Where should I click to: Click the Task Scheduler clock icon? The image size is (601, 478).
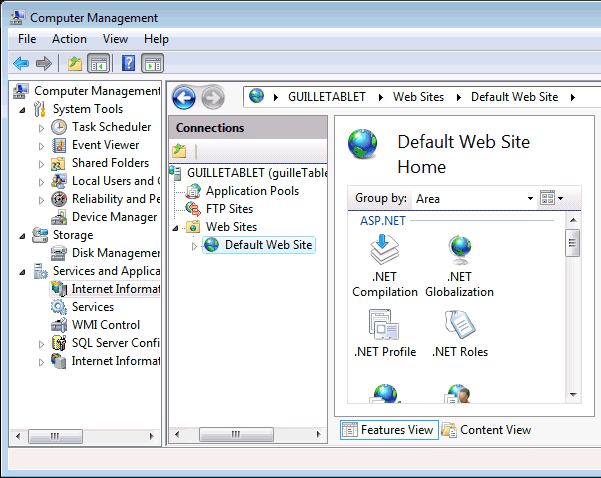tap(59, 127)
